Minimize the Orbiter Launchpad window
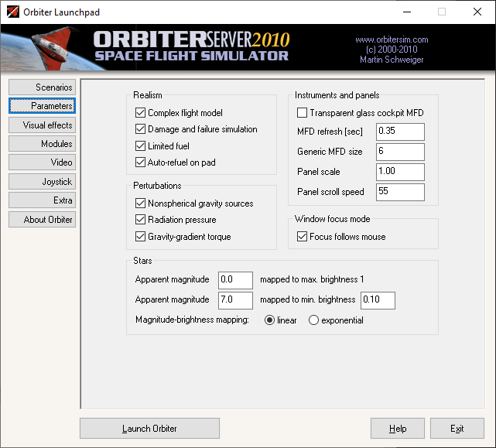This screenshot has height=448, width=496. (x=407, y=12)
